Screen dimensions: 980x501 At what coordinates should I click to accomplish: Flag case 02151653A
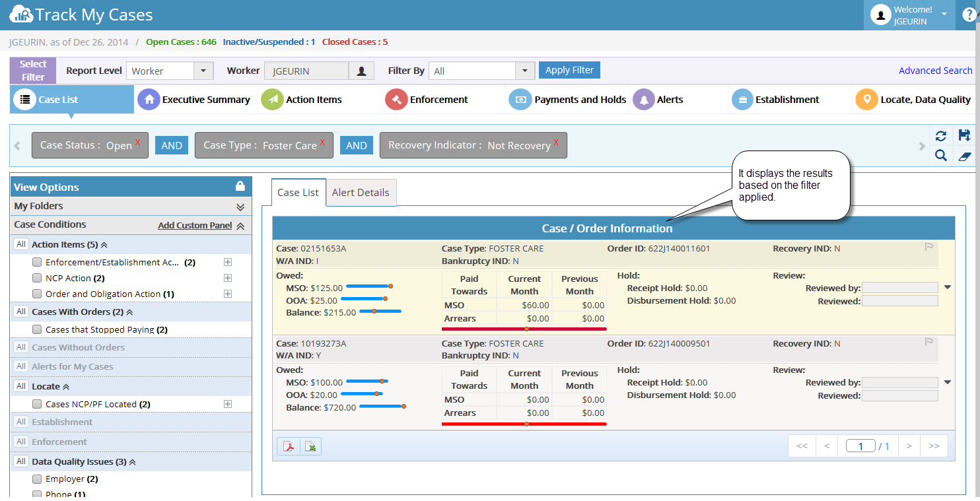point(929,247)
